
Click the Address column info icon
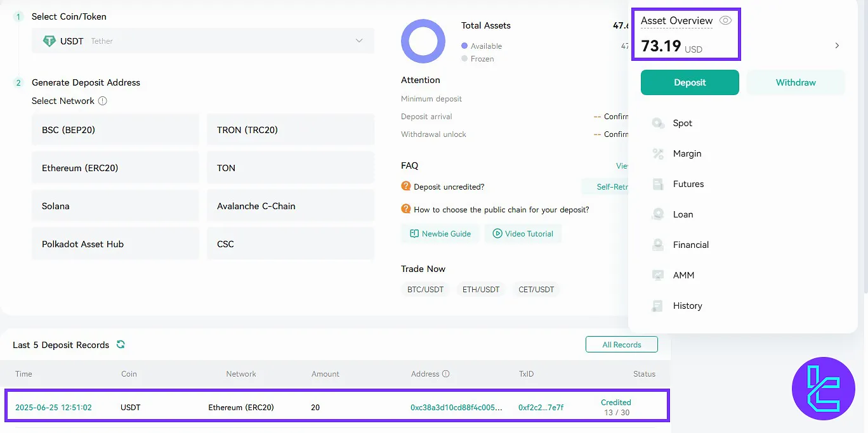pos(446,374)
